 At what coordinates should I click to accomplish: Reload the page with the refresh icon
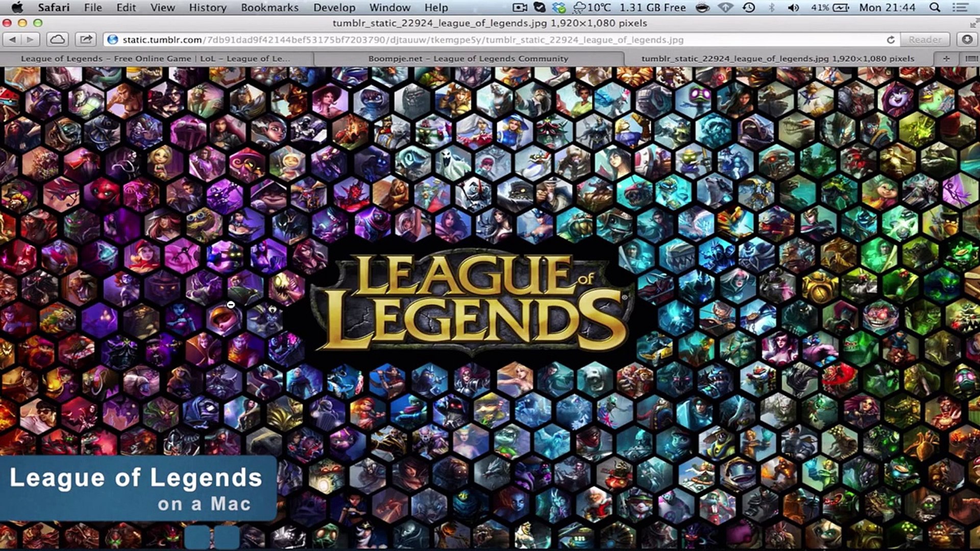click(x=891, y=39)
